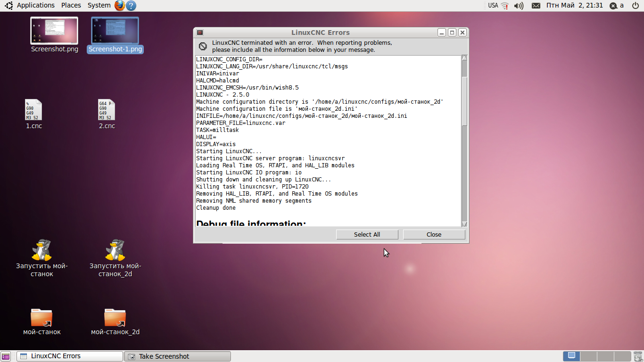The image size is (644, 362).
Task: Click 'Loading Real Time OS, RTAPI' line
Action: [x=275, y=165]
